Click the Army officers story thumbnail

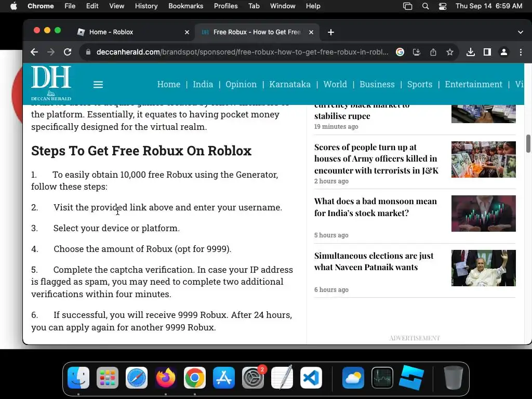click(484, 159)
